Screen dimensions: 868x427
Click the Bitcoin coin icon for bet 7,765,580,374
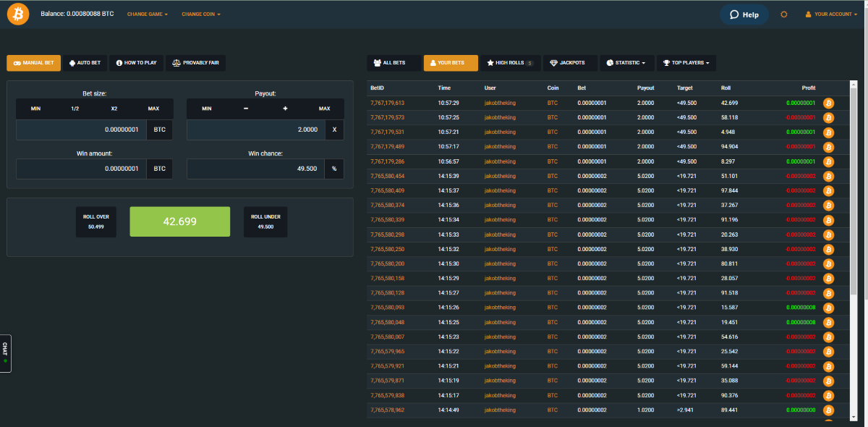point(829,206)
